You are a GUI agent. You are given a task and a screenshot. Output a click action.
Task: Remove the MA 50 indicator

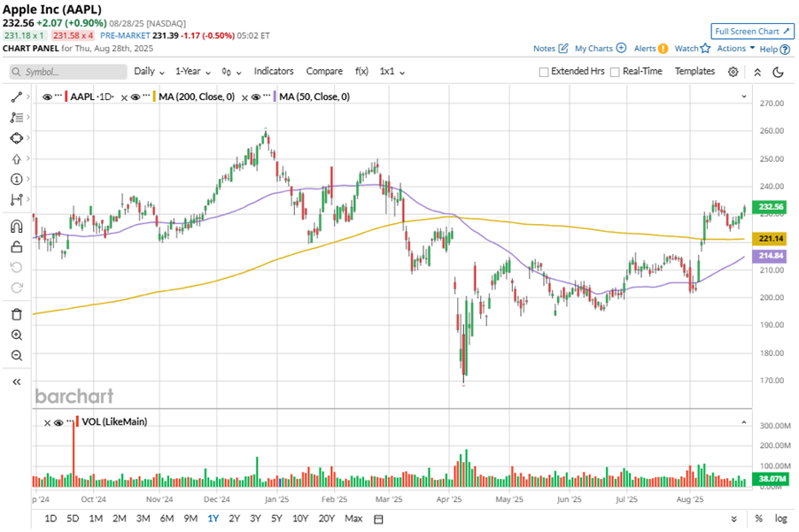click(x=244, y=97)
